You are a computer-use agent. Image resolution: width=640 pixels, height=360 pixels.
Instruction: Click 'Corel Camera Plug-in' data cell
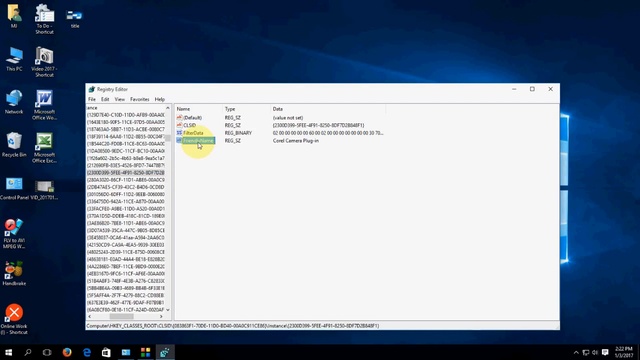pos(296,140)
